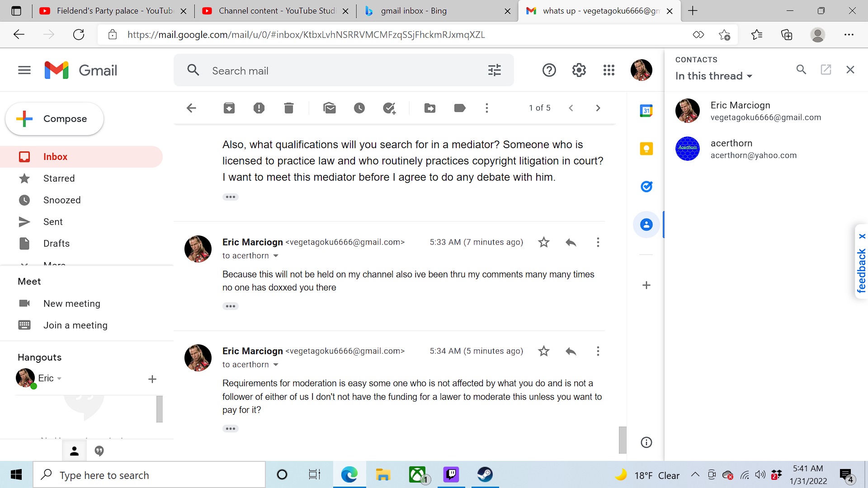
Task: Open the Inbox folder
Action: (x=81, y=157)
